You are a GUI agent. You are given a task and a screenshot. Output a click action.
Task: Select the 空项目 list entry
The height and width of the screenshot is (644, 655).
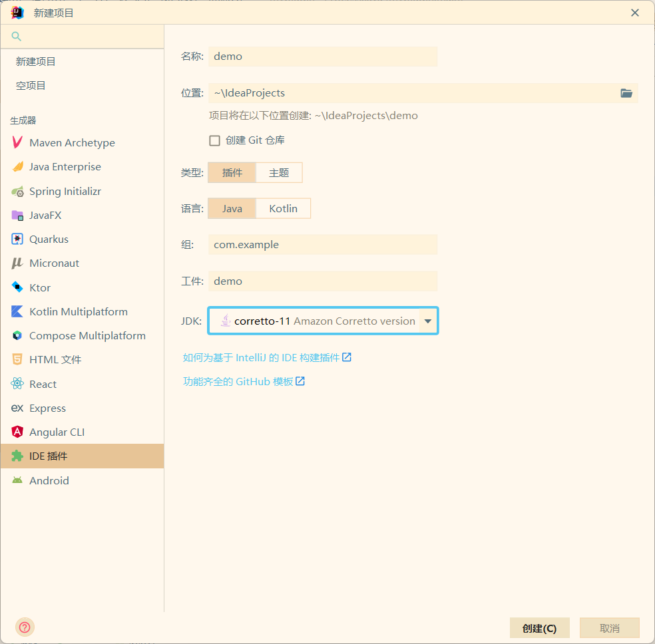tap(82, 86)
